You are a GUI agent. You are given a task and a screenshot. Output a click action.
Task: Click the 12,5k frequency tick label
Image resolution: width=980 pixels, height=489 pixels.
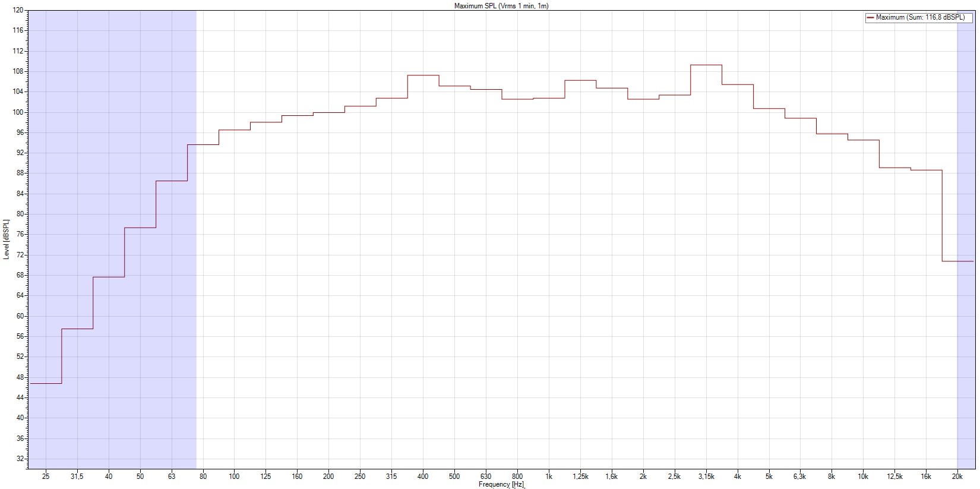coord(894,477)
